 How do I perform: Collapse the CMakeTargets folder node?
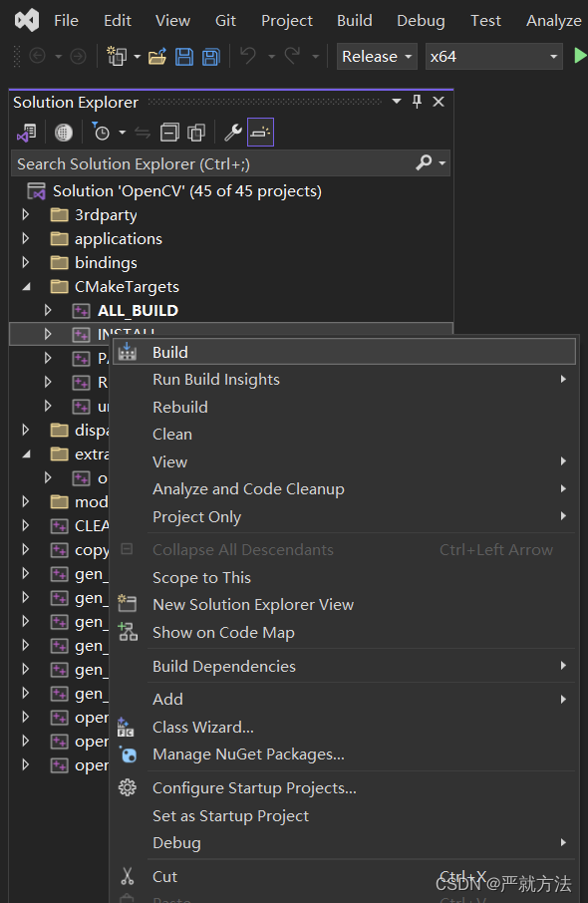(25, 286)
